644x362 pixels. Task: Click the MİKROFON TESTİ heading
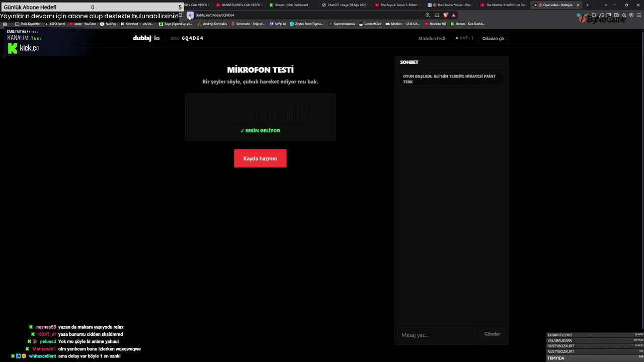click(260, 70)
